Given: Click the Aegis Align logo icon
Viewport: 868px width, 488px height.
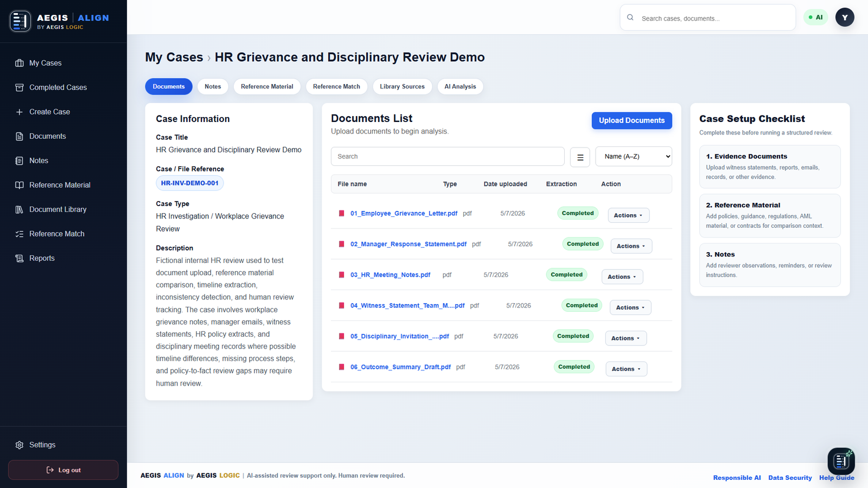Looking at the screenshot, I should click(x=21, y=21).
